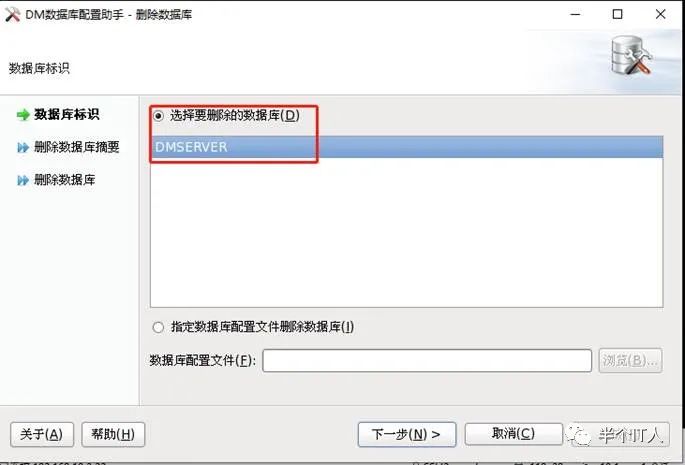Viewport: 685px width, 465px height.
Task: Minimize the DM数据库配置助手 window
Action: pos(575,14)
